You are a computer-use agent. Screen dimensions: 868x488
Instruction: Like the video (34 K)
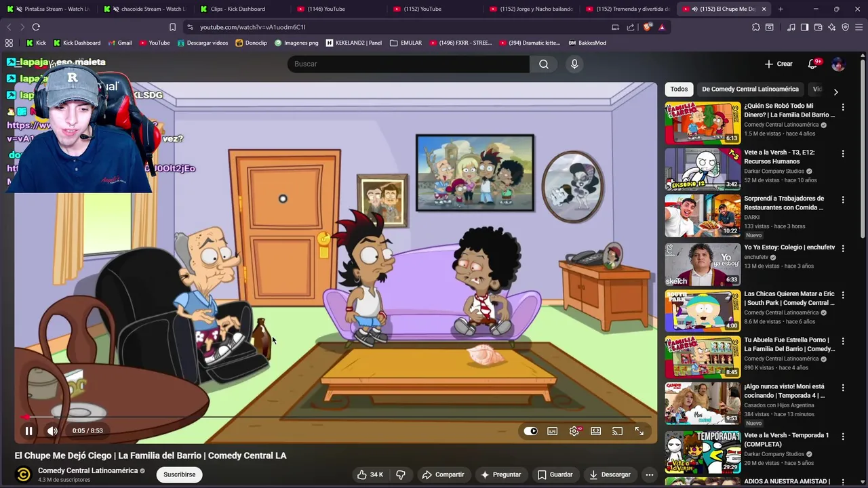370,474
